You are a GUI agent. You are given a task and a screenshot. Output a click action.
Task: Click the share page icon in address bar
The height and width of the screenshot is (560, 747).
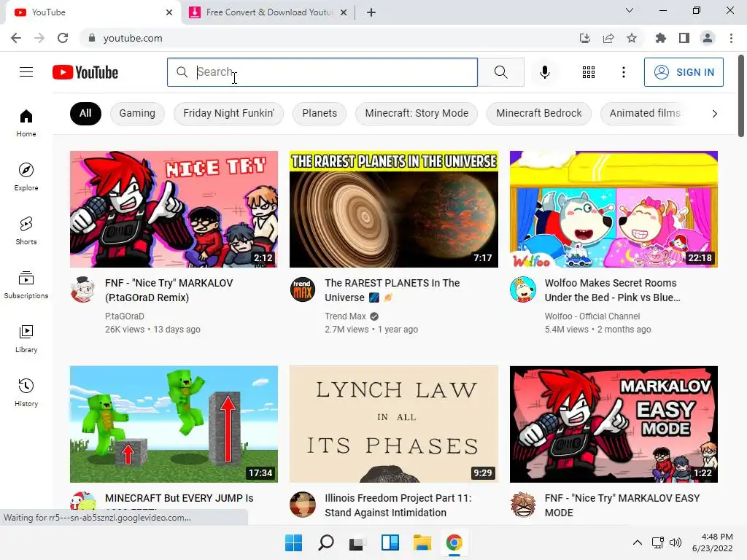coord(608,38)
